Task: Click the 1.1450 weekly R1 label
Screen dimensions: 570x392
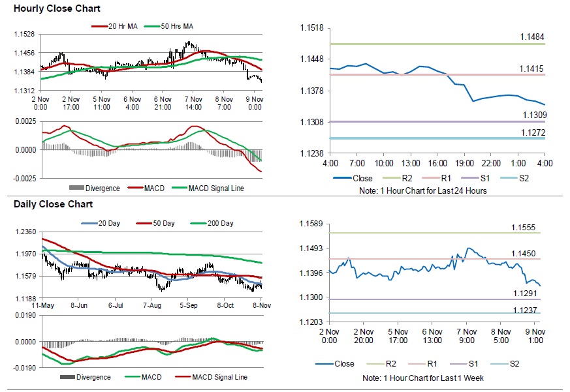Action: pyautogui.click(x=523, y=254)
